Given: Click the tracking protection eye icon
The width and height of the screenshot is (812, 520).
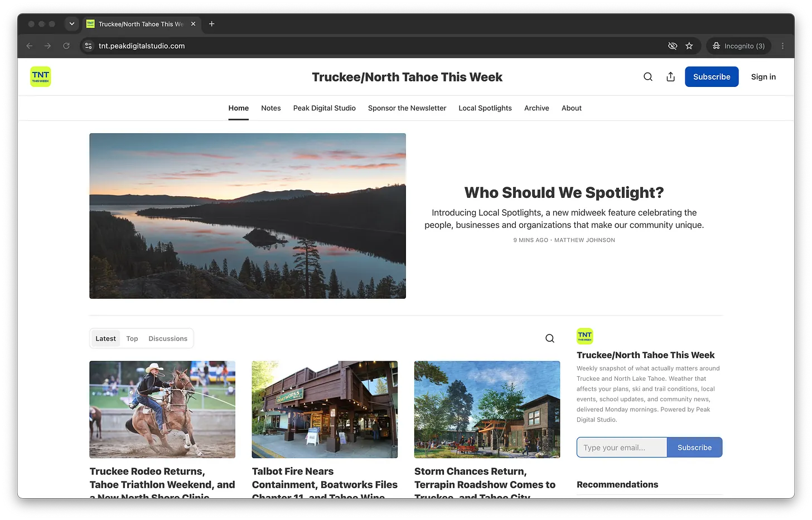Looking at the screenshot, I should coord(673,46).
